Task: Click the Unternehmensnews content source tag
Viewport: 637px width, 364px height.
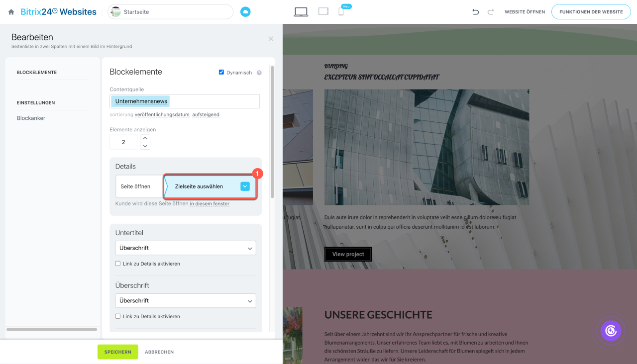Action: click(141, 101)
